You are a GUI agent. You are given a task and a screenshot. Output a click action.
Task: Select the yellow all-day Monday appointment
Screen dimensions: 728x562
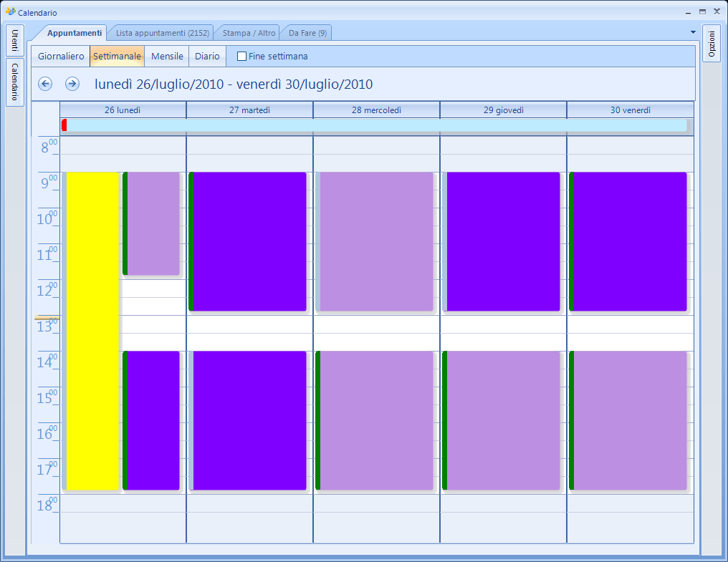coord(90,331)
